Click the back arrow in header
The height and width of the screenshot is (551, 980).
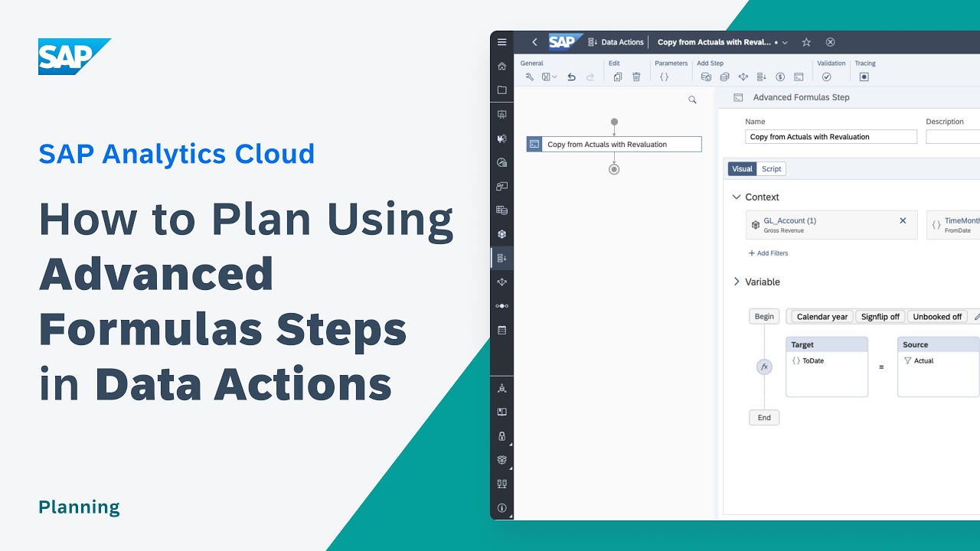(x=534, y=42)
